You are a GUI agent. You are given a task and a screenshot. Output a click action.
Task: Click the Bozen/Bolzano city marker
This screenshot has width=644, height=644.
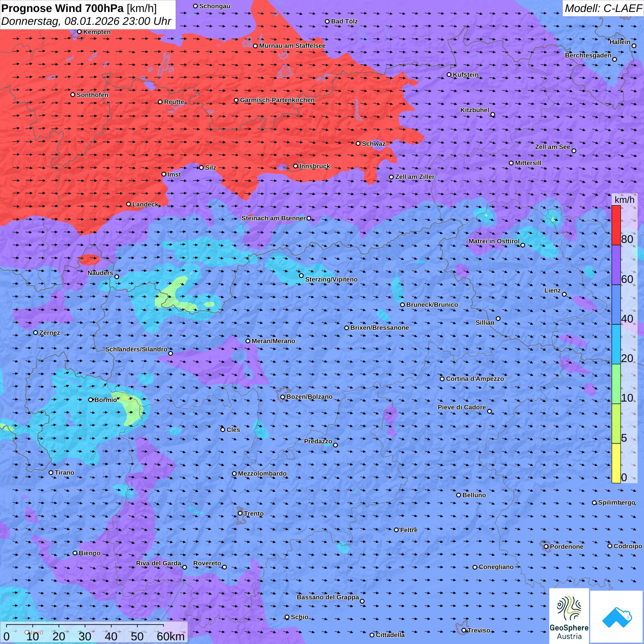tap(283, 397)
